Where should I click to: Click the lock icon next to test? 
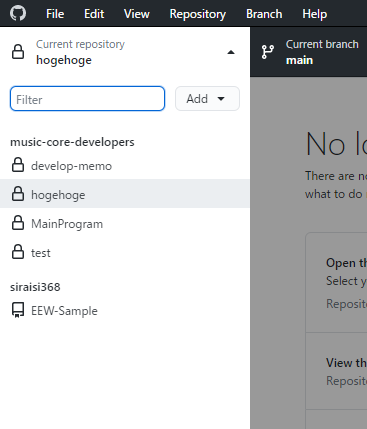click(18, 252)
